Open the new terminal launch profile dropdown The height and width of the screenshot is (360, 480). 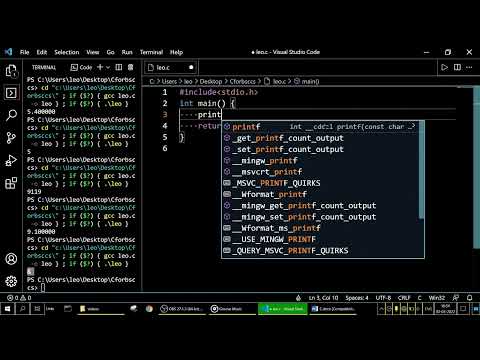pyautogui.click(x=108, y=67)
